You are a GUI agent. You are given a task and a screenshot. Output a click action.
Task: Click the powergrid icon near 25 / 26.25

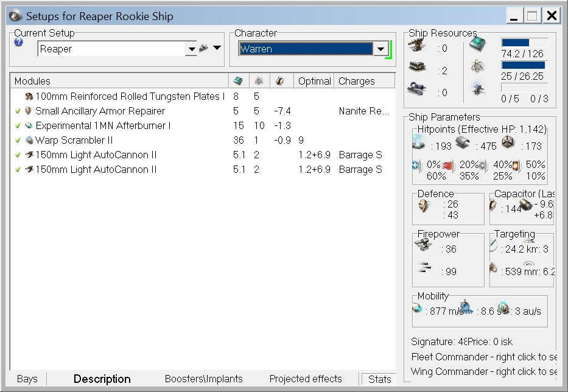[477, 66]
